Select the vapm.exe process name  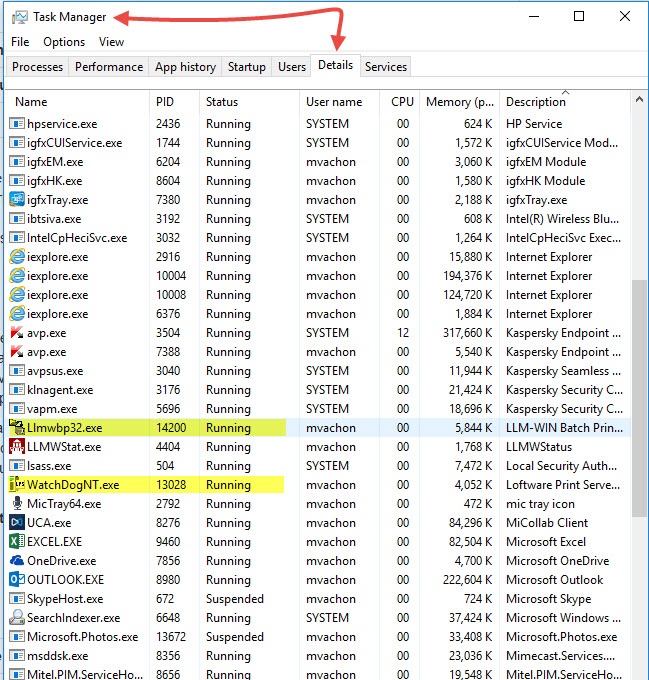(x=52, y=409)
